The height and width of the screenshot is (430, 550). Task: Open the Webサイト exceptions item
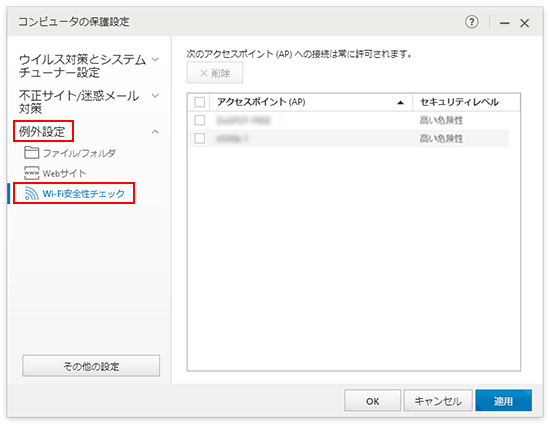[64, 173]
